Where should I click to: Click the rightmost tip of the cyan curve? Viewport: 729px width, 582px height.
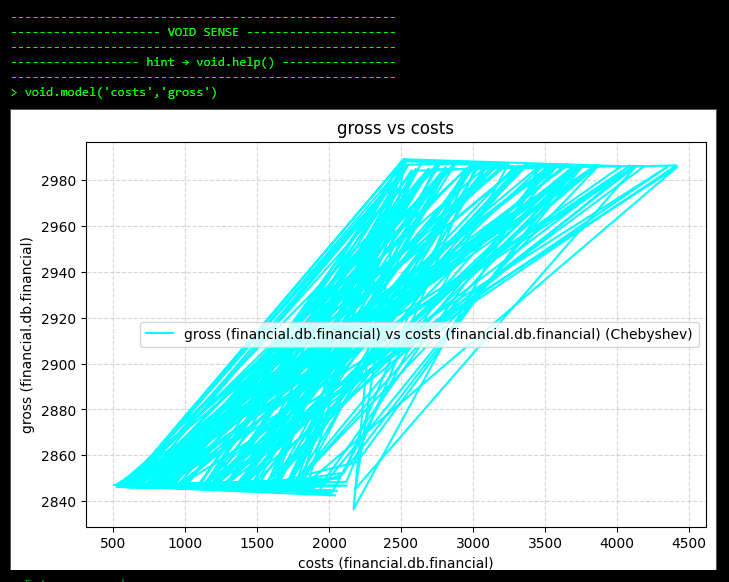point(676,166)
